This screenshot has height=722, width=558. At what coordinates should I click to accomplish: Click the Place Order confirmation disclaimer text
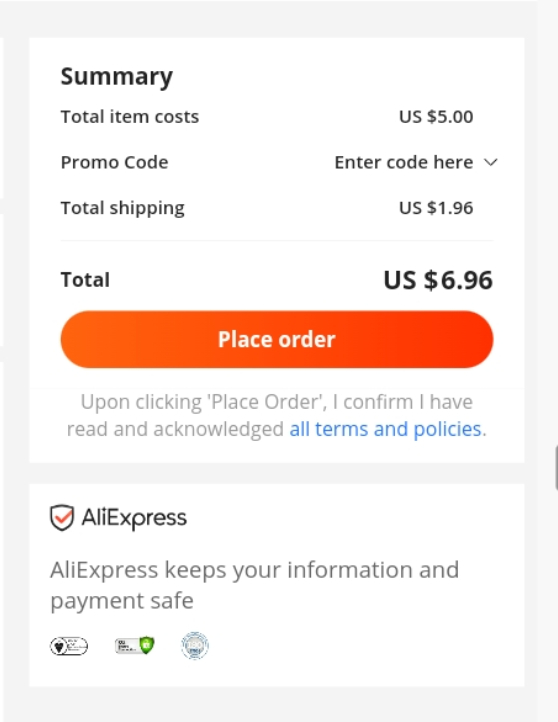pos(277,415)
